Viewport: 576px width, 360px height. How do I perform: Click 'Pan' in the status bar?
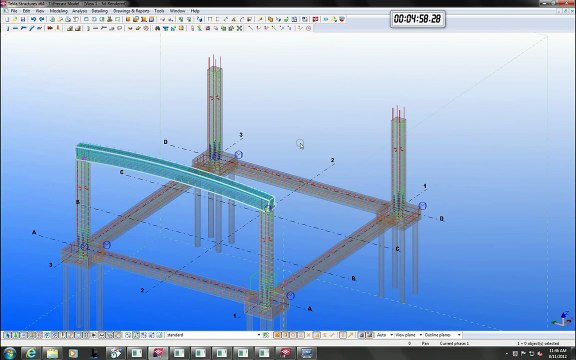(425, 343)
